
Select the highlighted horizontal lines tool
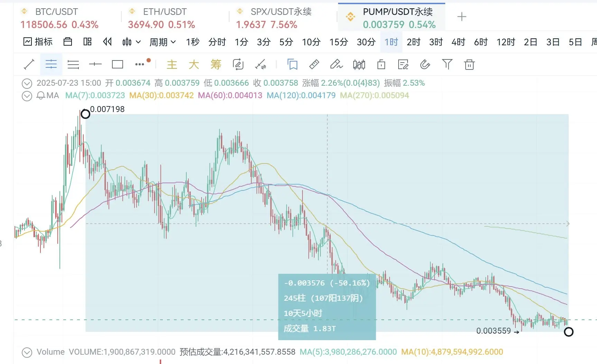[51, 64]
